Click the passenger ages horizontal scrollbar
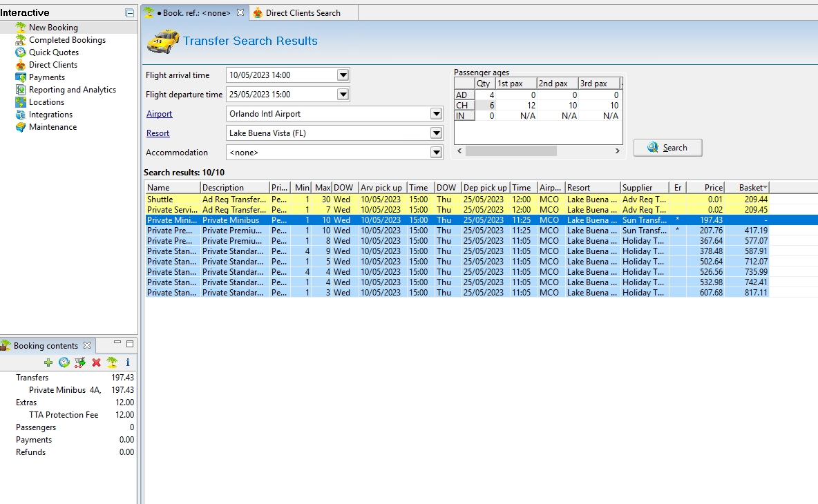This screenshot has height=504, width=818. click(x=511, y=151)
